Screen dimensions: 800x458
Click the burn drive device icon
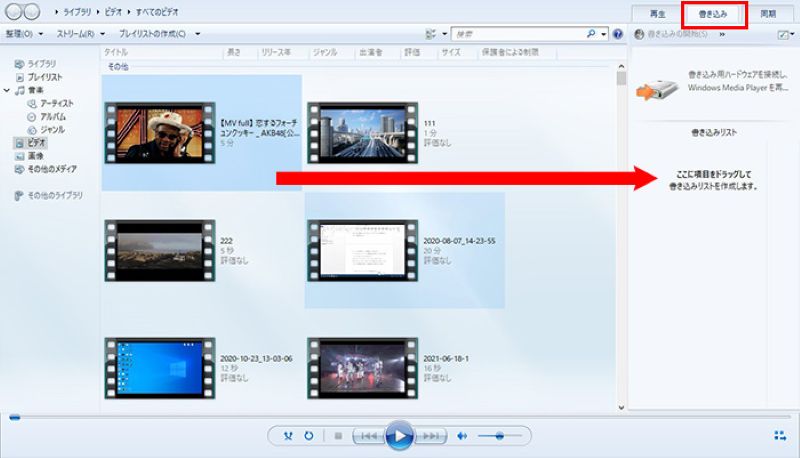point(656,90)
